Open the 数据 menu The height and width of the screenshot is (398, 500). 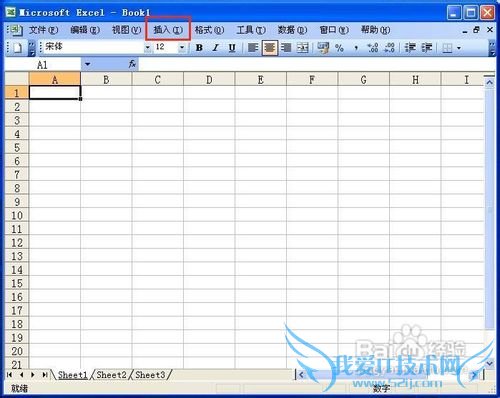coord(292,30)
